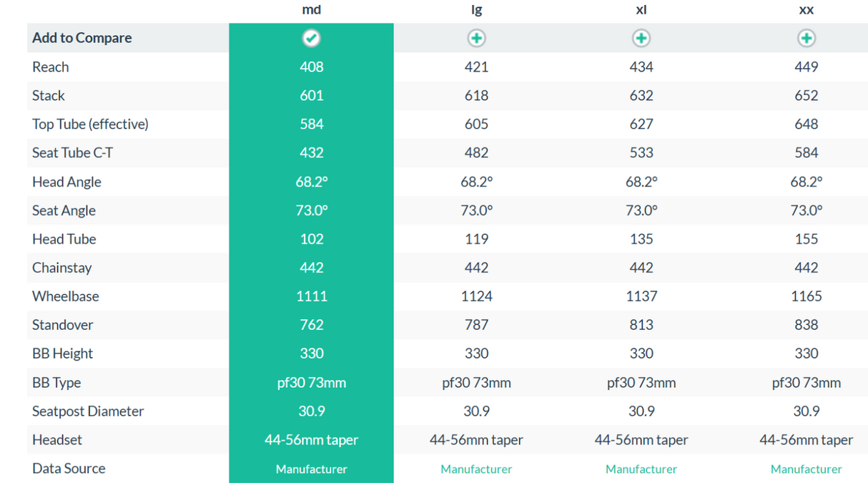Viewport: 868px width, 488px height.
Task: Click the Stack row label
Action: [49, 96]
